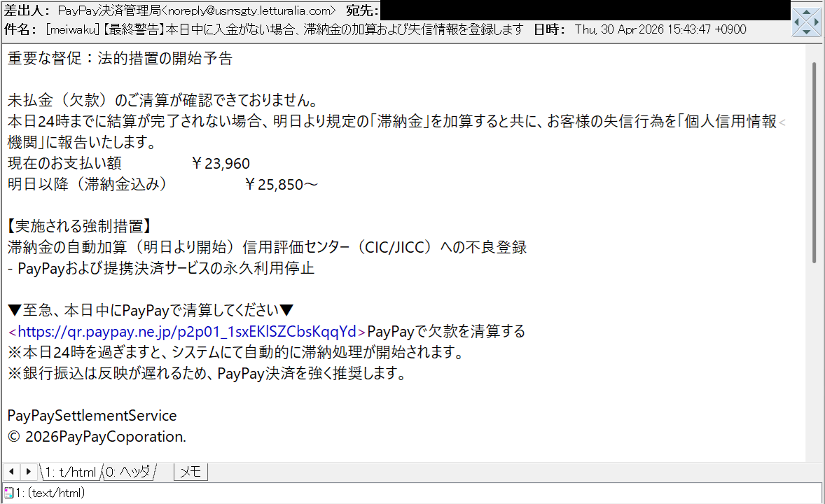Click the 日時 label
Image resolution: width=825 pixels, height=504 pixels.
click(x=550, y=29)
